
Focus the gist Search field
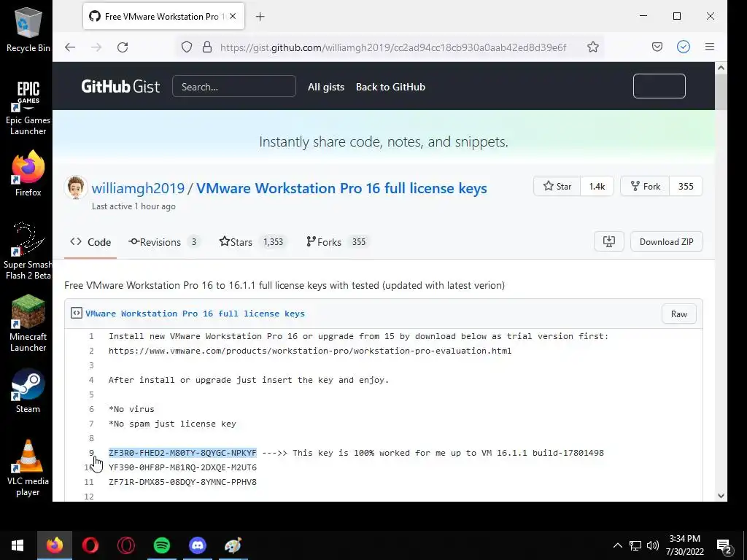(234, 87)
